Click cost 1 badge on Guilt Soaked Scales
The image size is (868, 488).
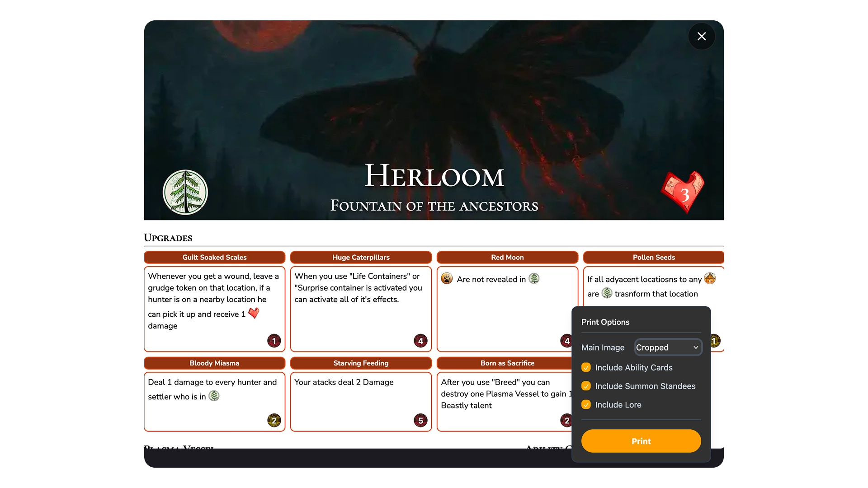[274, 341]
